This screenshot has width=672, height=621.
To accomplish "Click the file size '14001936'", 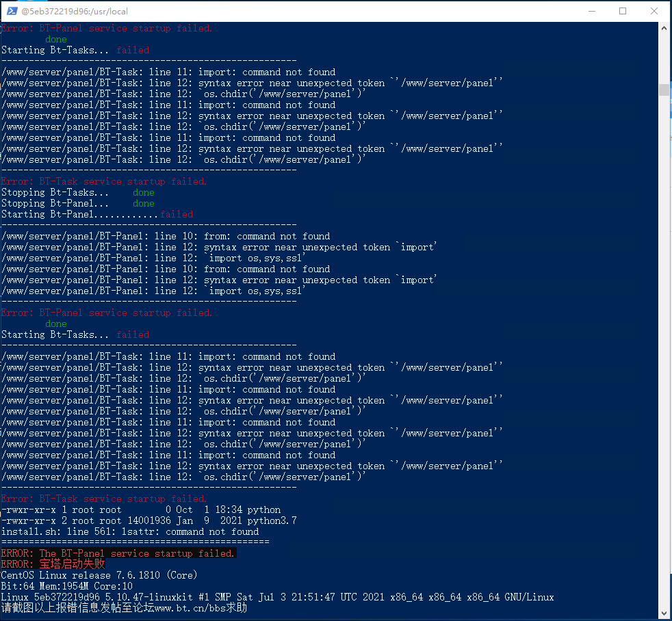I will coord(149,520).
